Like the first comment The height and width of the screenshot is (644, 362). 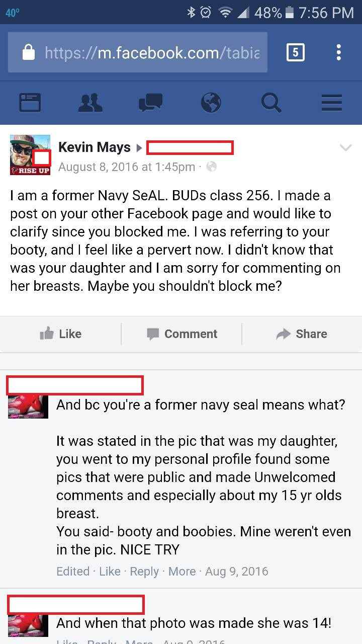(110, 572)
